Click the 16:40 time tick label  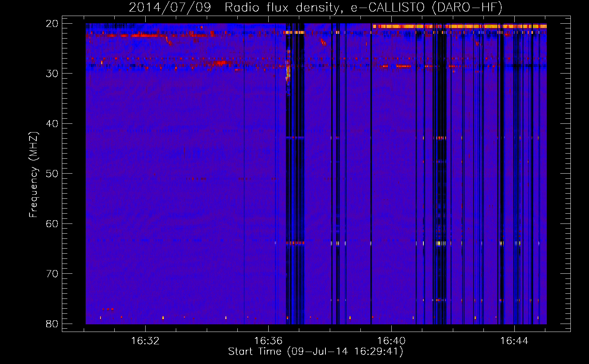click(x=391, y=341)
